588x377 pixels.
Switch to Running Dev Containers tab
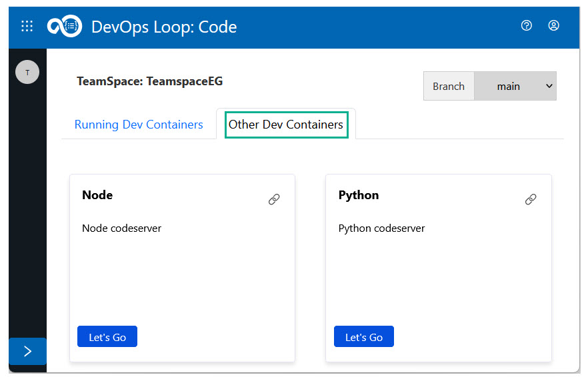point(139,125)
